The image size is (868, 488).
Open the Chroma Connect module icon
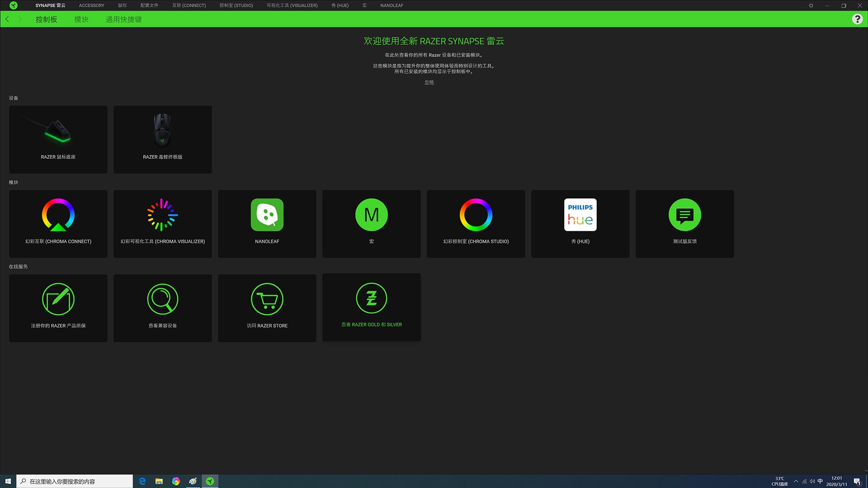58,215
